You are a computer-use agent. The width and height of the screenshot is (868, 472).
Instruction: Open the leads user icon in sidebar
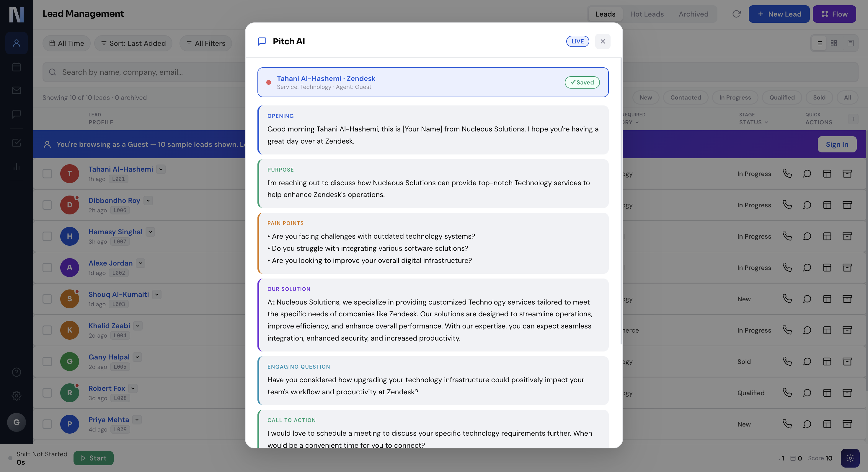[16, 43]
